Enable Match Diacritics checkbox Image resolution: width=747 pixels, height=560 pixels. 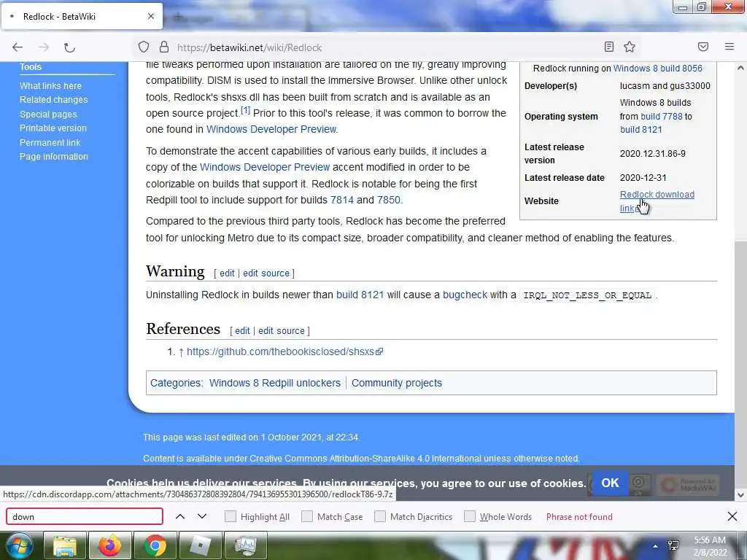[380, 517]
